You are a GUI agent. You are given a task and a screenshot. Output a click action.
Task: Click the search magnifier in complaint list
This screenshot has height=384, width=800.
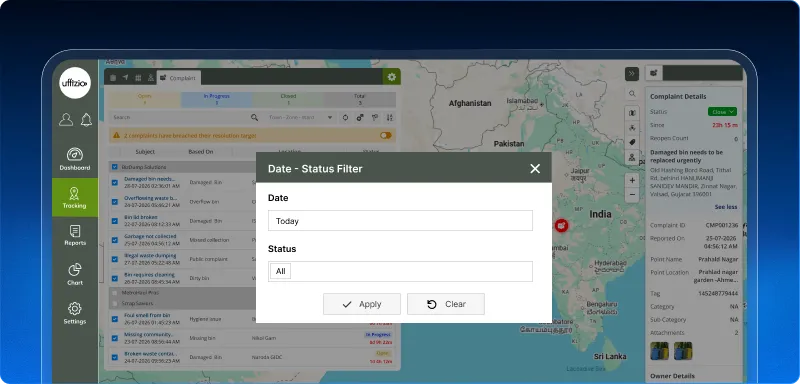point(254,118)
